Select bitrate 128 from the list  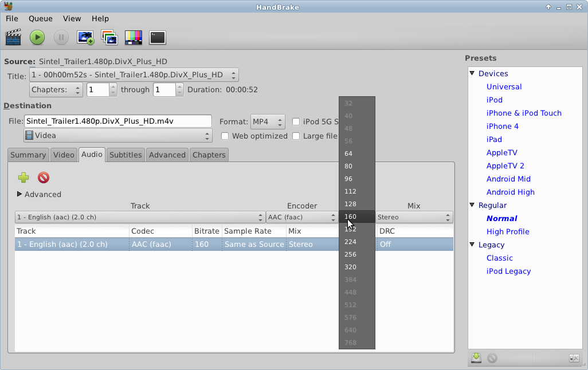pos(357,204)
